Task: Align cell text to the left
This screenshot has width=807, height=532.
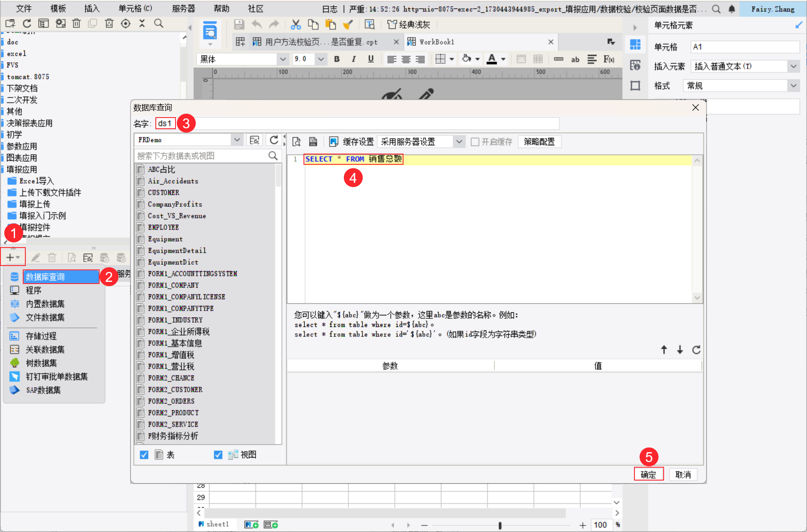Action: (x=391, y=59)
